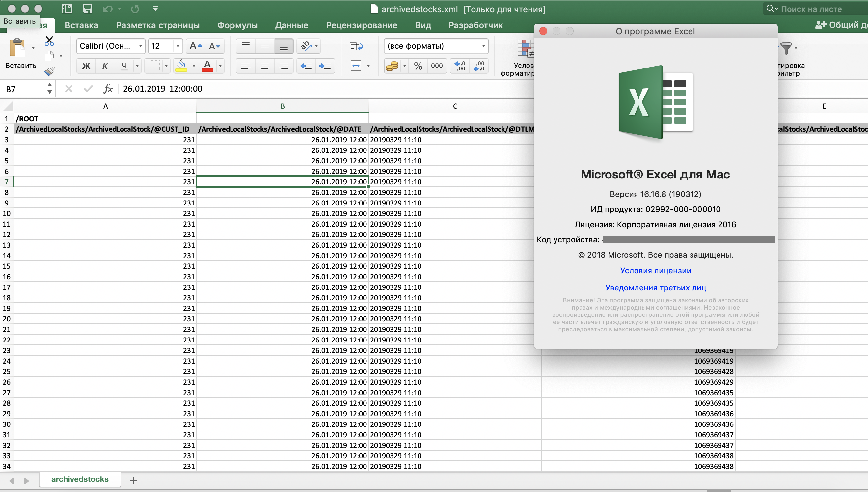This screenshot has width=868, height=492.
Task: Align text to bottom
Action: pos(284,46)
